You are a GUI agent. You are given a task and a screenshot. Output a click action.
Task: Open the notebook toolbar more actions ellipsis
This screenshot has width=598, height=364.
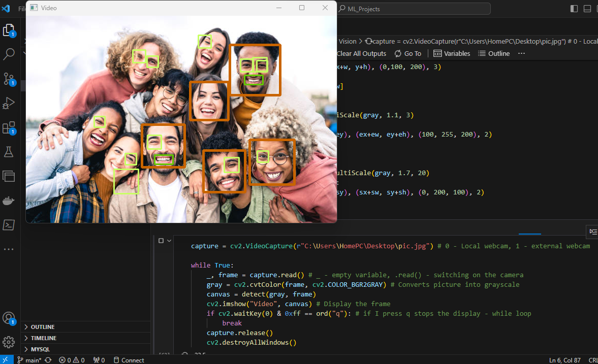coord(521,54)
